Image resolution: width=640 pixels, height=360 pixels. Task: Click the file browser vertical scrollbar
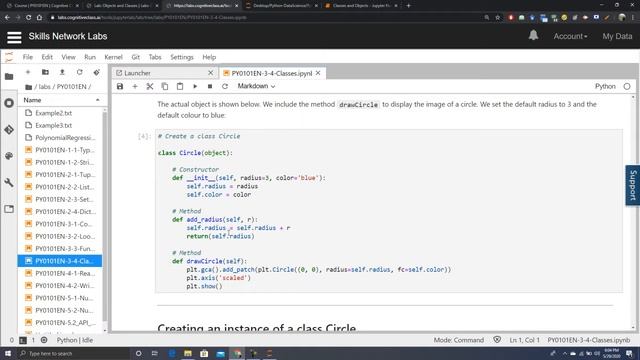pos(105,216)
